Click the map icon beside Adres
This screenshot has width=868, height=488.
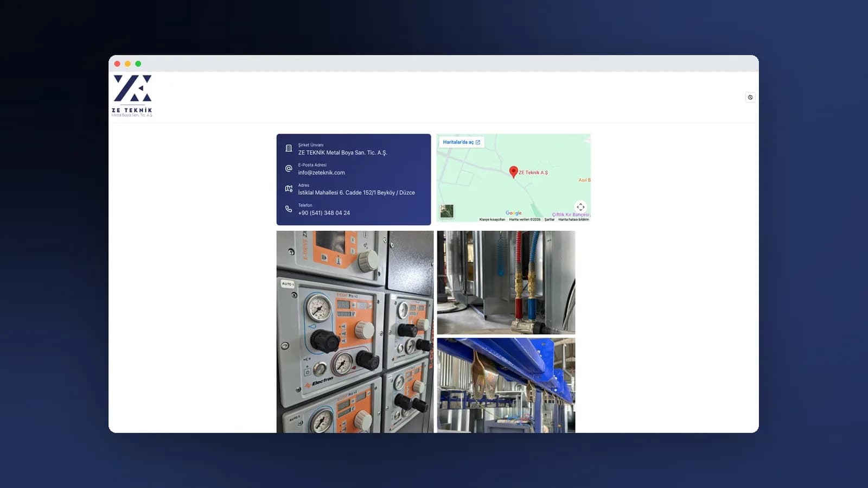click(x=289, y=188)
